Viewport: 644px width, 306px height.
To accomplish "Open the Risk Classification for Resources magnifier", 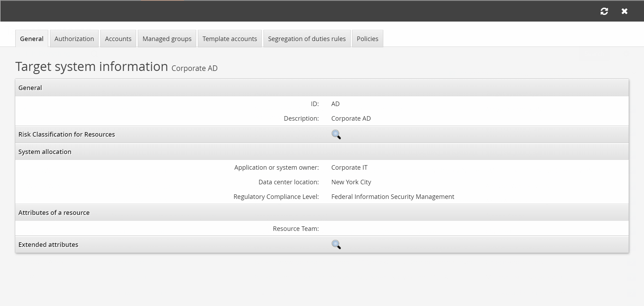I will pyautogui.click(x=336, y=135).
